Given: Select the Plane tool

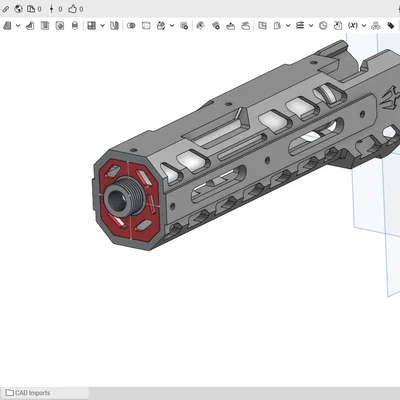Looking at the screenshot, I should (263, 26).
